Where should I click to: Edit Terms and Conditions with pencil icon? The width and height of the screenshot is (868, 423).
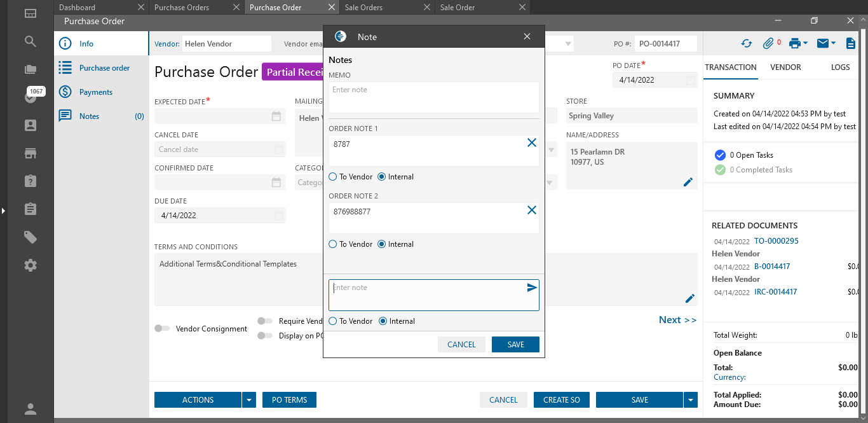point(690,298)
